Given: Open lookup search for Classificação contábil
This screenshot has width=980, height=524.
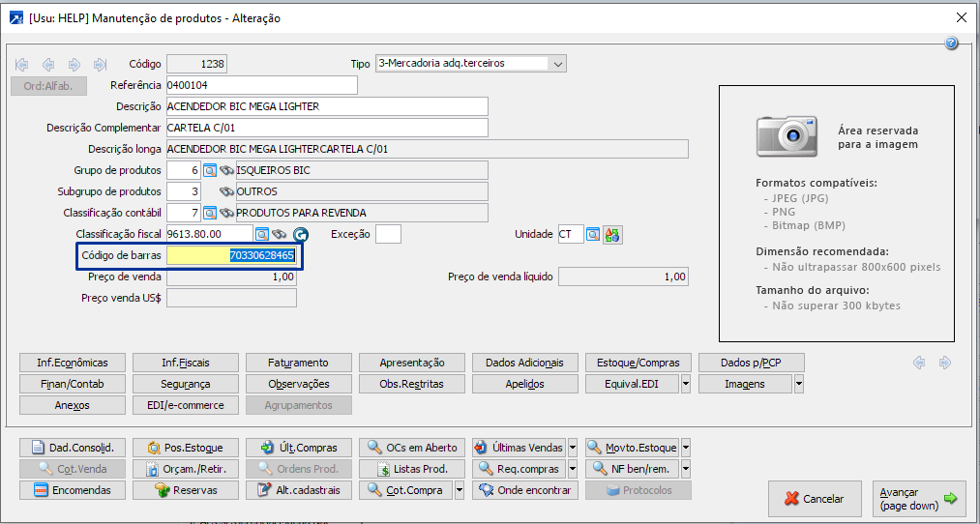Looking at the screenshot, I should (209, 213).
